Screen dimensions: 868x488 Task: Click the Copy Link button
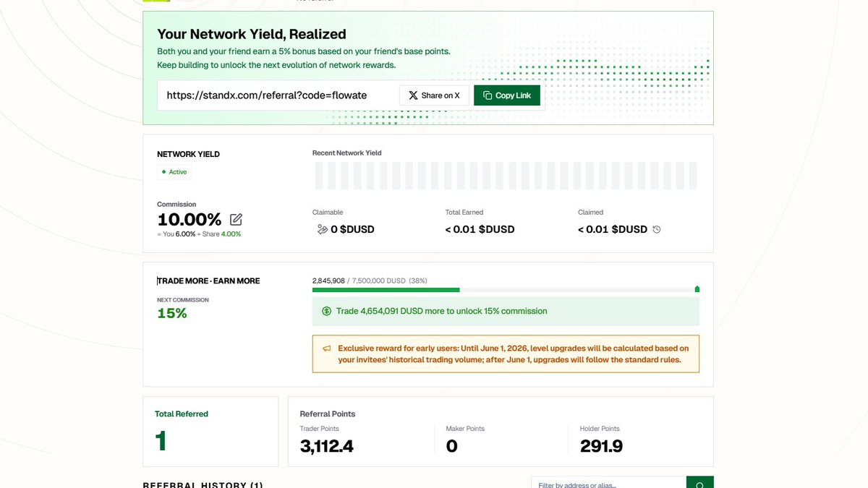point(507,95)
